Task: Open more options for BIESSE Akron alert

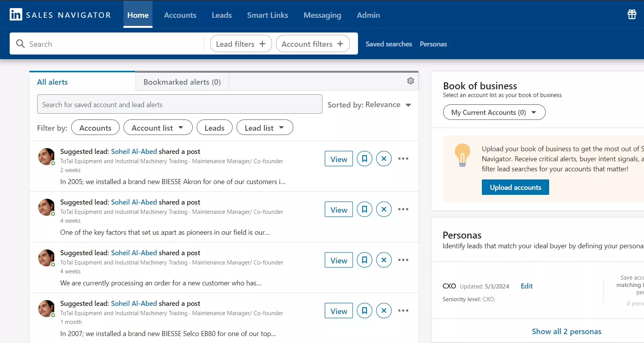Action: (403, 159)
